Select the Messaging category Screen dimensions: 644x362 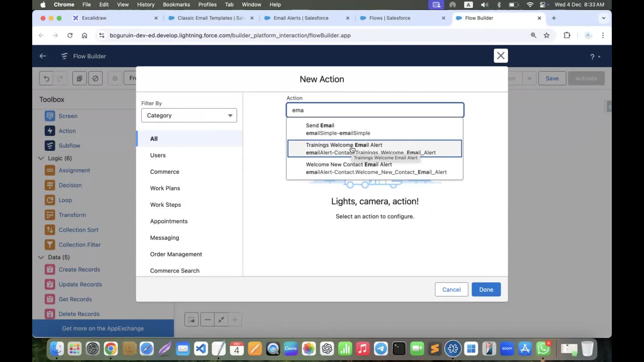[190, 238]
